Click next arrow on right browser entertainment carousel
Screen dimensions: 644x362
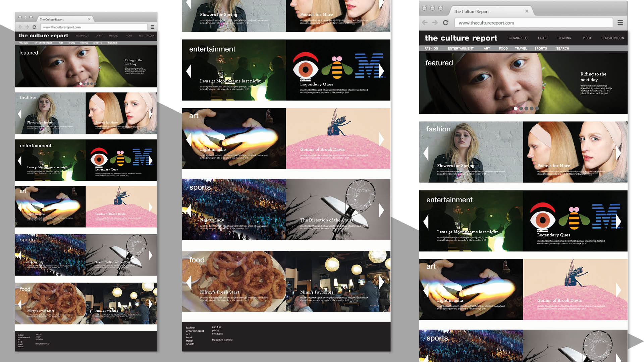click(619, 221)
